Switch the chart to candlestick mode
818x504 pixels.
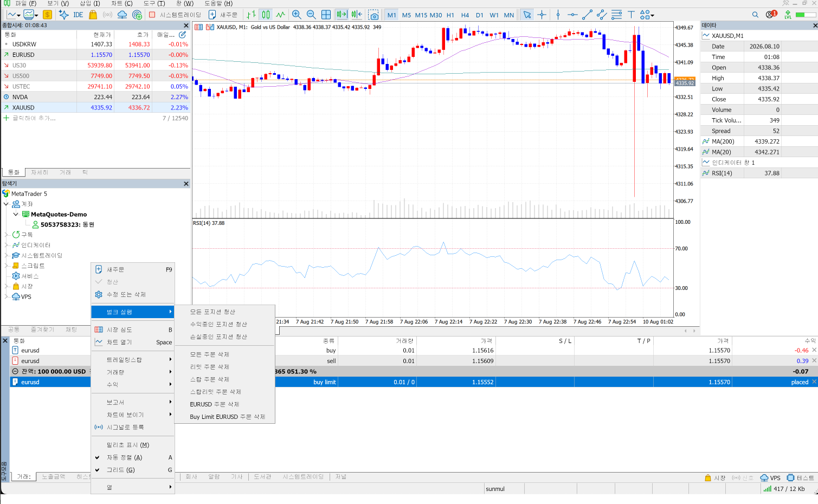[x=266, y=15]
